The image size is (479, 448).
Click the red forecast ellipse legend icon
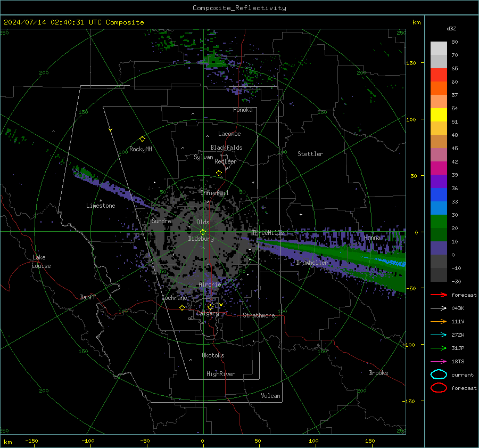pos(439,388)
